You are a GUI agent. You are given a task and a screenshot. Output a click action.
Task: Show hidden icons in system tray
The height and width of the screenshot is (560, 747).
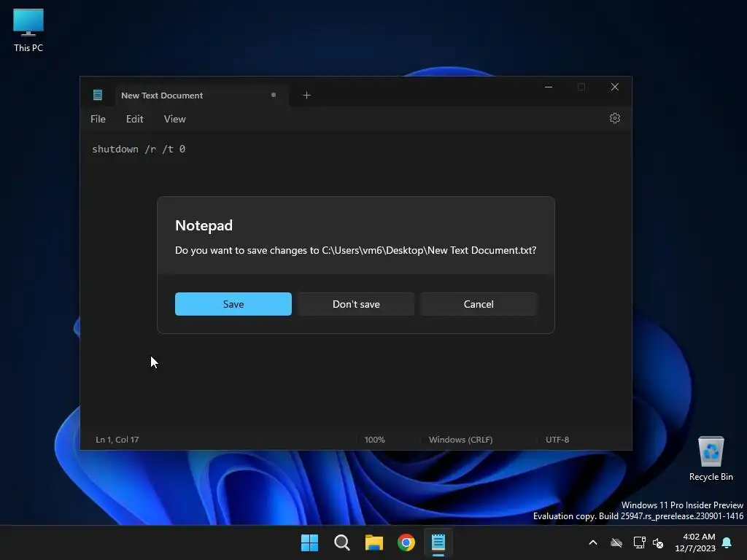(x=593, y=542)
